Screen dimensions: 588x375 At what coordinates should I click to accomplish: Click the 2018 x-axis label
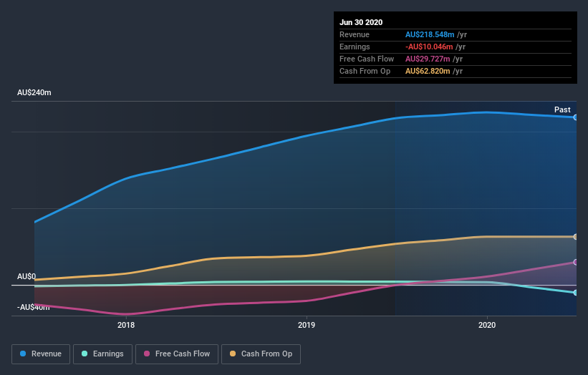click(x=126, y=325)
